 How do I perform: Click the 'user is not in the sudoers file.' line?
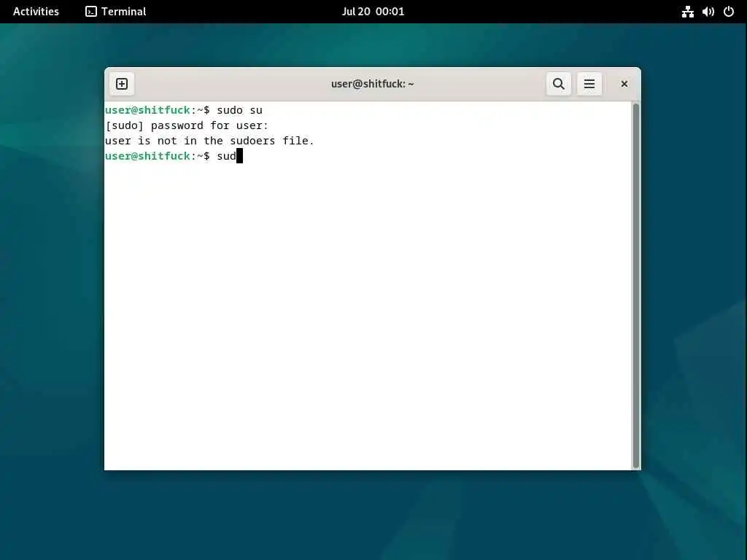[209, 141]
